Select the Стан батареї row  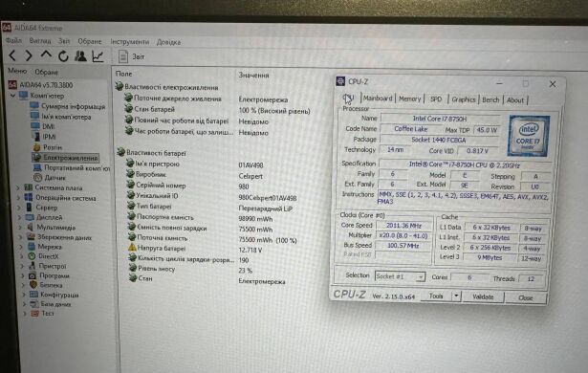(217, 110)
